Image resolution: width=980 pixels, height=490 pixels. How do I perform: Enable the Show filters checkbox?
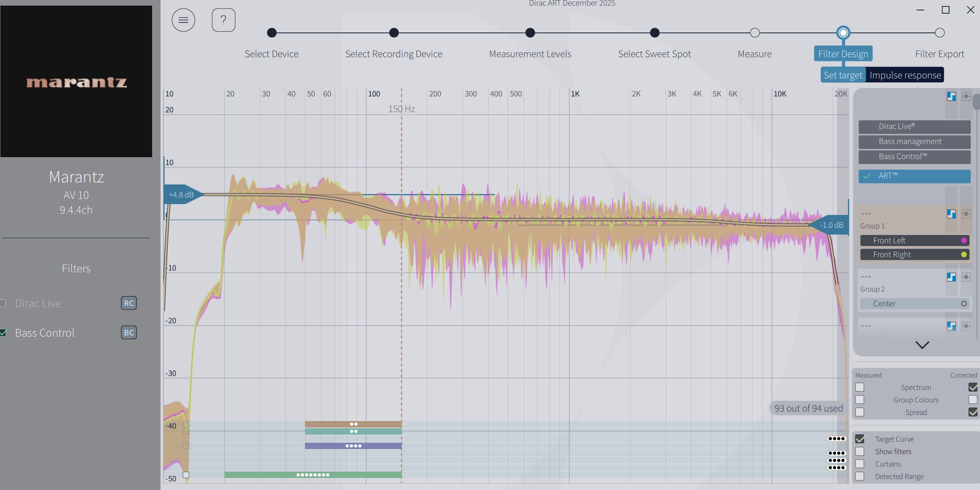click(860, 452)
